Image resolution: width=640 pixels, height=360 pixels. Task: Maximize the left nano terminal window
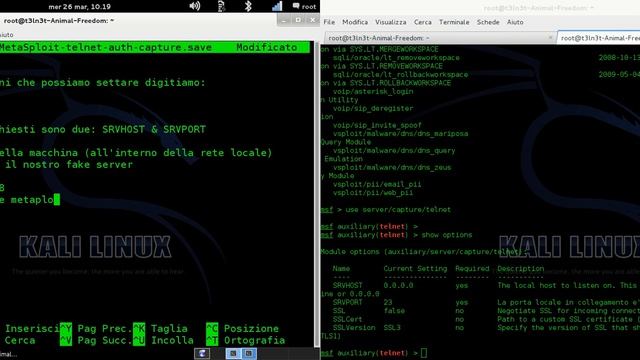298,20
